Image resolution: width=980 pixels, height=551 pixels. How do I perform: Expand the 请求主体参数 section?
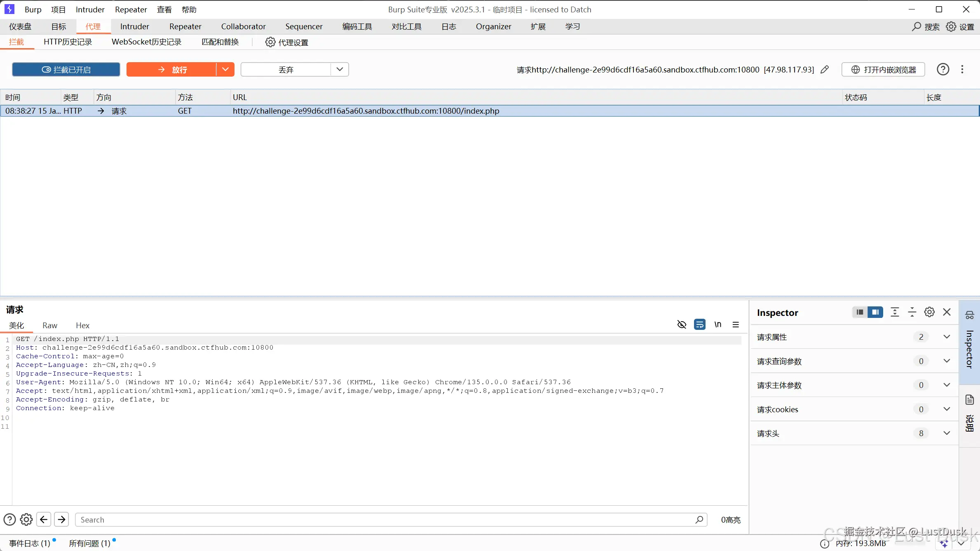coord(947,385)
